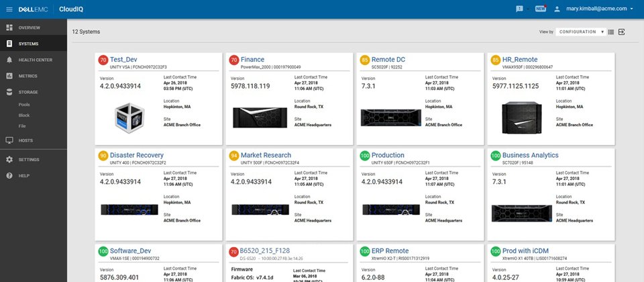Click ERP Remote score 100 badge
Screen dimensions: 644x282
click(365, 251)
